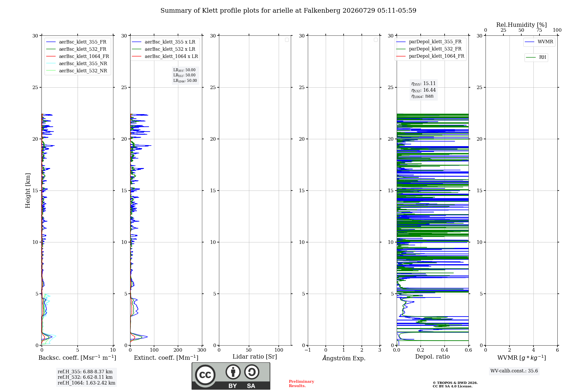577x392 pixels.
Task: Click the empty legend box in Lidar ratio panel
Action: click(287, 40)
